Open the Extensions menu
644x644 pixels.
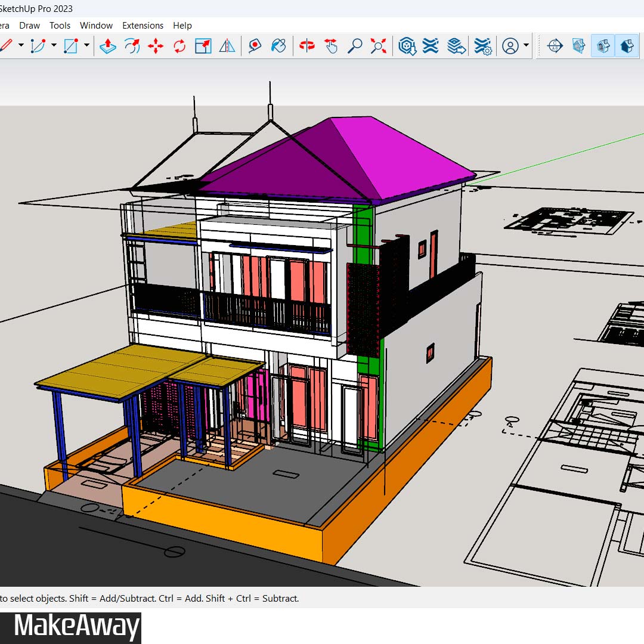click(x=143, y=26)
